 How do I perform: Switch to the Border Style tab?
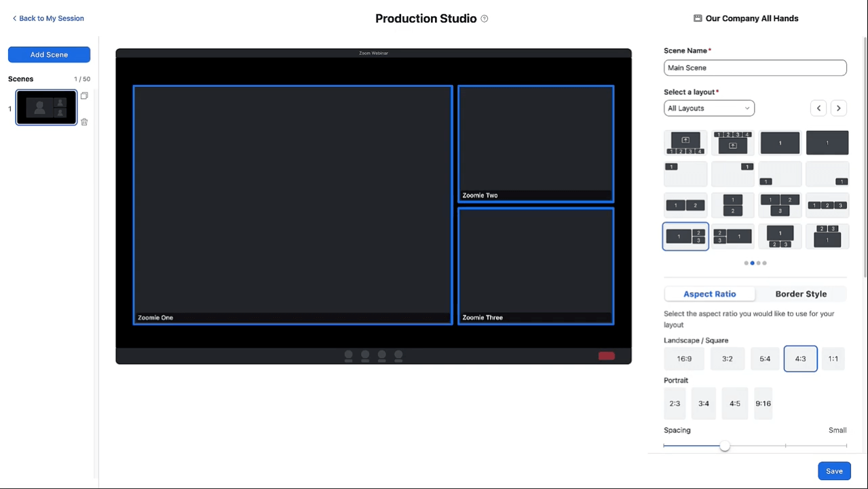coord(801,293)
